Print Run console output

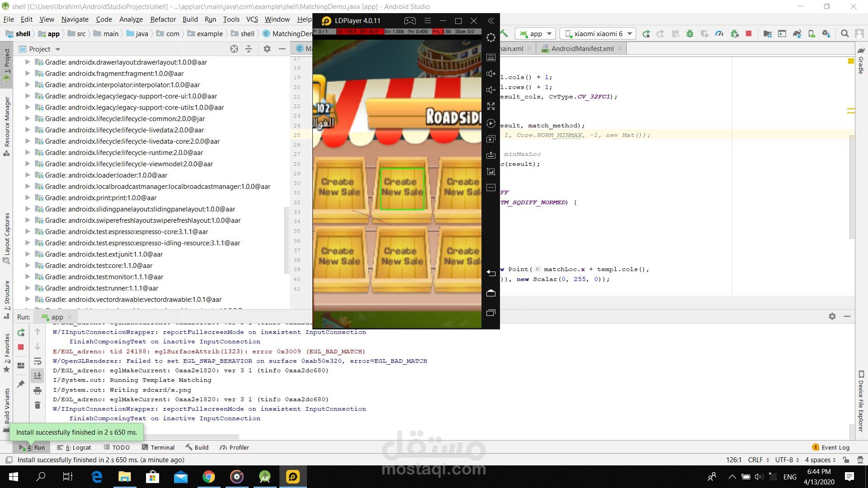(x=38, y=390)
